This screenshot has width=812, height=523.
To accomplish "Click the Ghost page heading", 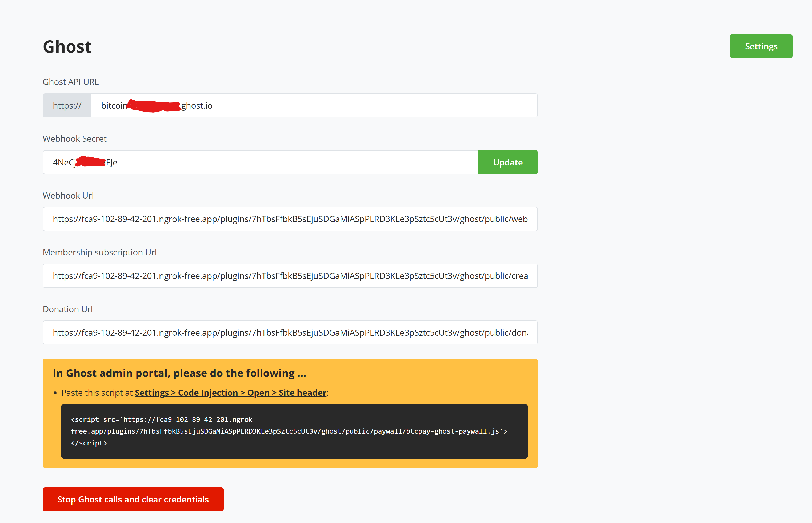I will pos(67,46).
